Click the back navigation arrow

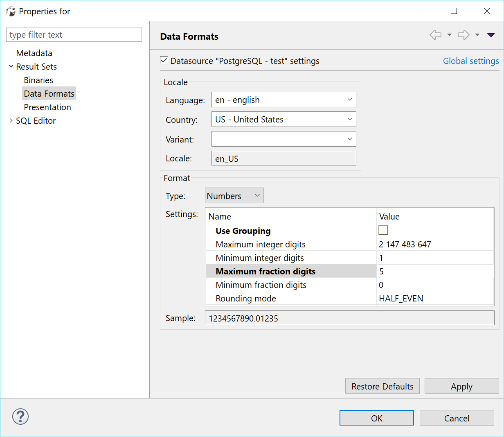(436, 35)
